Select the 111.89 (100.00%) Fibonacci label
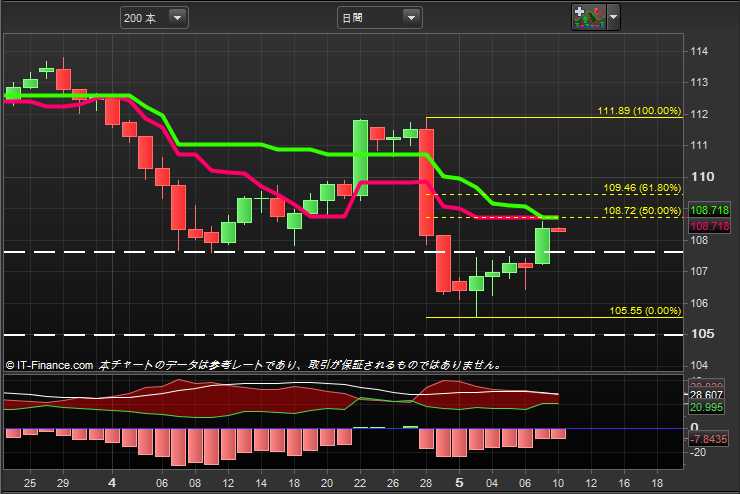 coord(639,111)
